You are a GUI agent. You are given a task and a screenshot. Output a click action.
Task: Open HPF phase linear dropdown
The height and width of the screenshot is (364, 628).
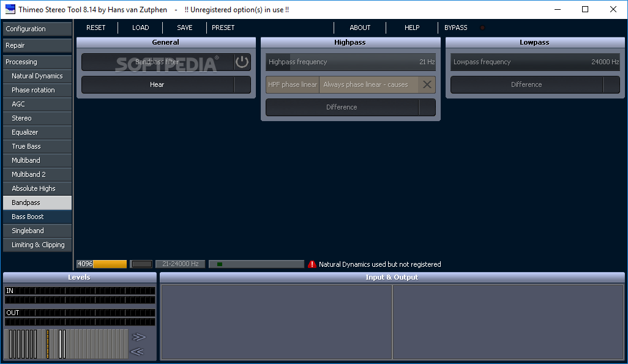point(368,84)
